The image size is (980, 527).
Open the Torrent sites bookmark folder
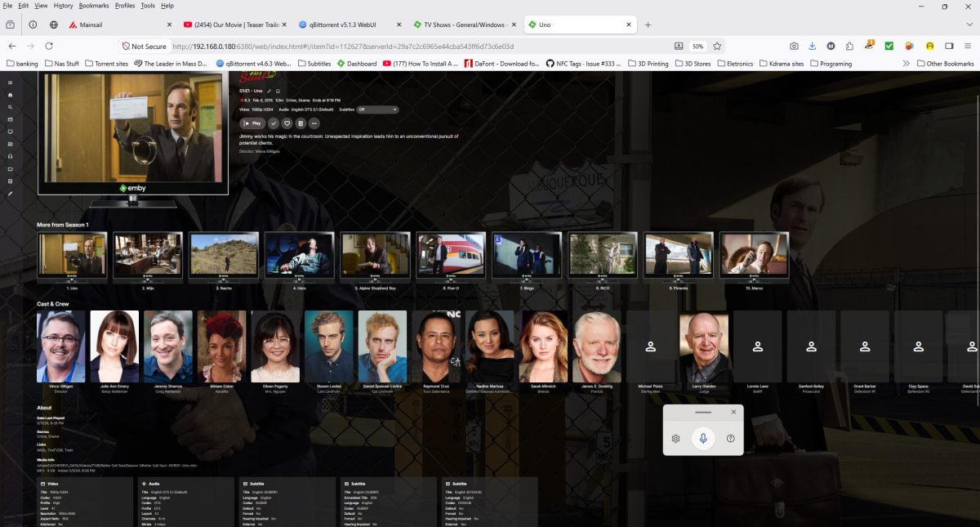106,63
